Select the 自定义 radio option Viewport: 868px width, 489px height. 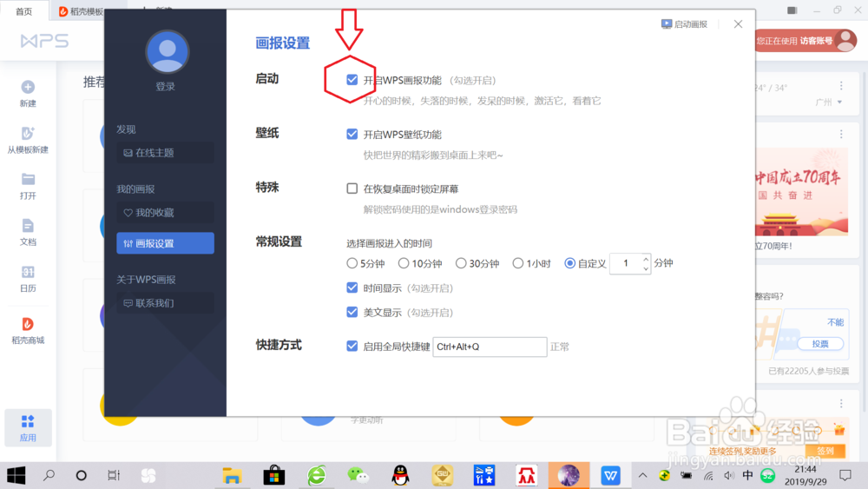[x=569, y=263]
